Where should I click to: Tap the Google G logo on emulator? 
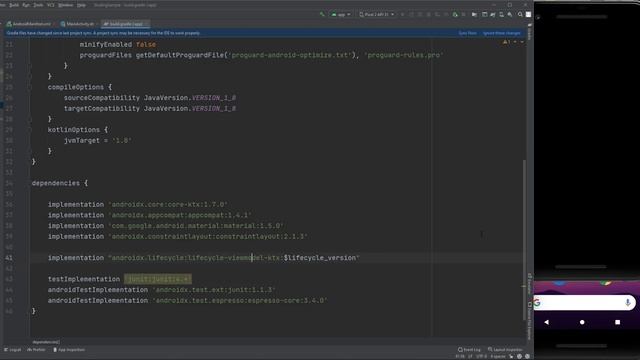(x=537, y=303)
